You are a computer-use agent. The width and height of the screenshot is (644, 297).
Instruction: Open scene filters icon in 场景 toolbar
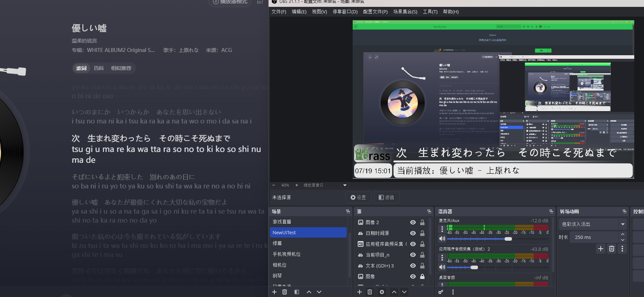pyautogui.click(x=296, y=292)
